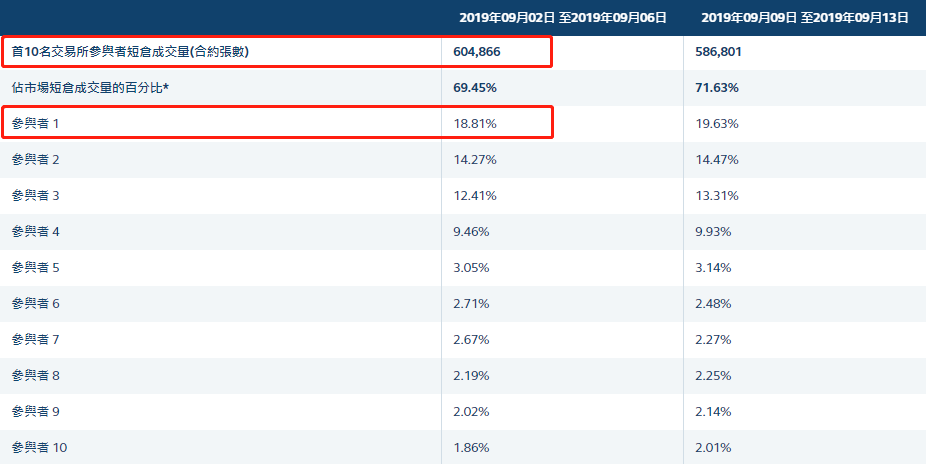This screenshot has width=927, height=464.
Task: Select the 參與者 1 row label
Action: 36,123
